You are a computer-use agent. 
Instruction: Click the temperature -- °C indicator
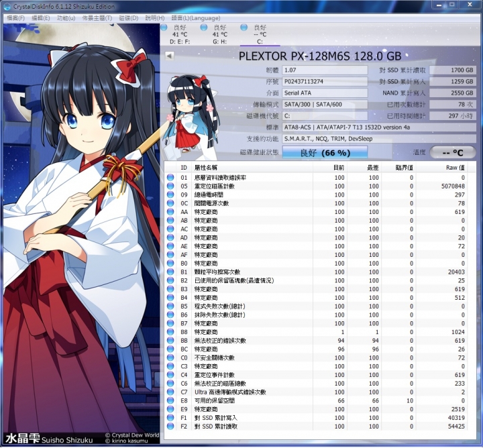pos(453,152)
